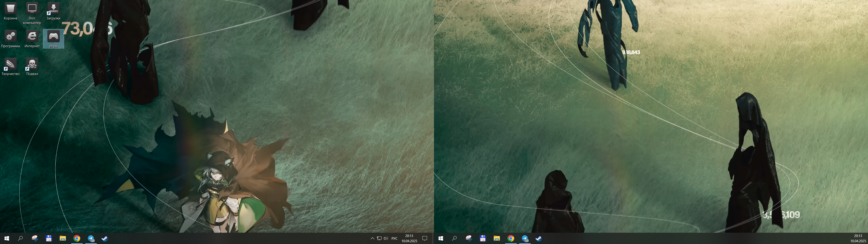Open the volume tray icon
The image size is (868, 244).
pyautogui.click(x=385, y=238)
